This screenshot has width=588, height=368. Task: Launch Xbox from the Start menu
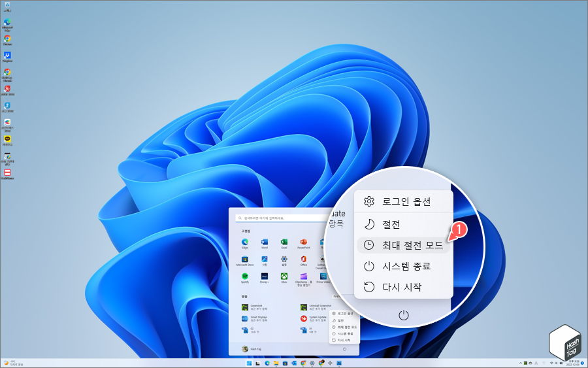[x=284, y=278]
